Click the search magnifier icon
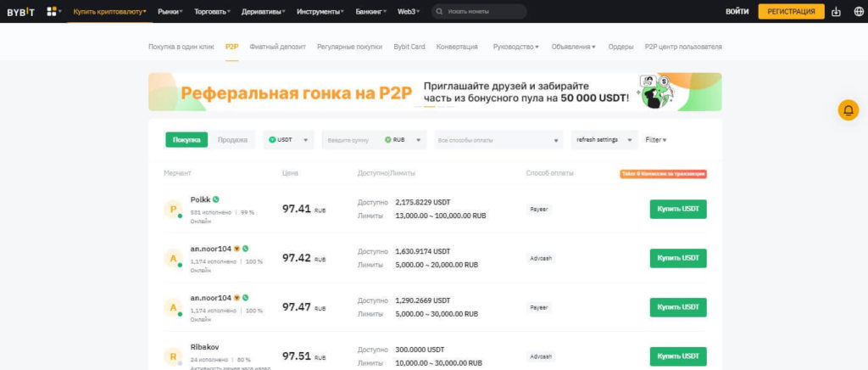The width and height of the screenshot is (868, 370). (440, 12)
